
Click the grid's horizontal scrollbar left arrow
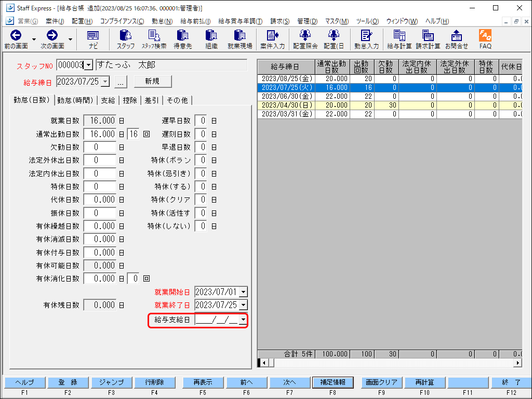click(264, 363)
